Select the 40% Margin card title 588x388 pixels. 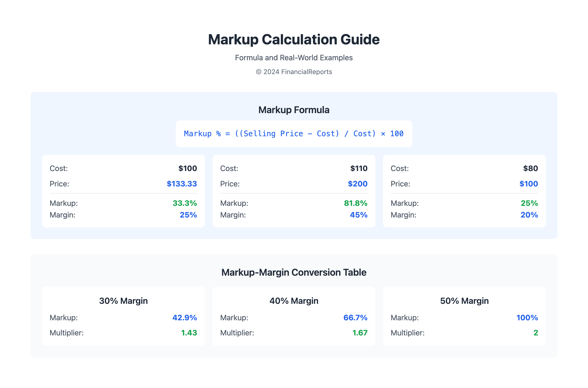click(x=294, y=301)
